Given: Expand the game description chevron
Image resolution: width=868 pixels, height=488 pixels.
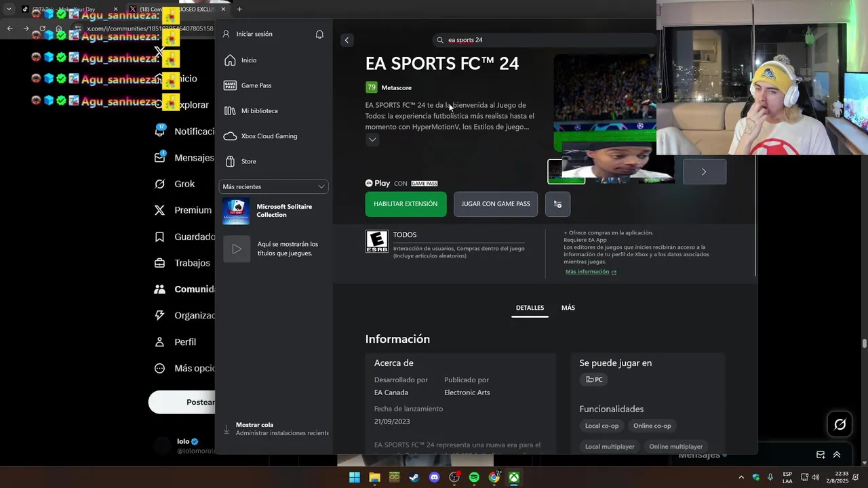Looking at the screenshot, I should pyautogui.click(x=372, y=140).
